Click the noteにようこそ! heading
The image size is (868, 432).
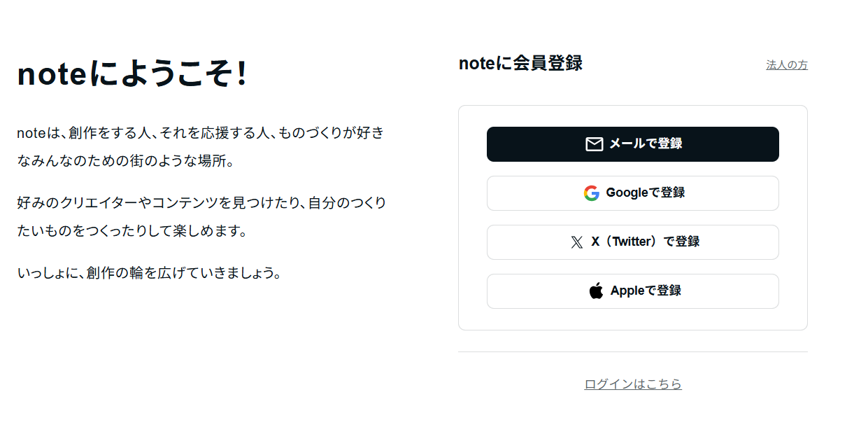[x=133, y=74]
